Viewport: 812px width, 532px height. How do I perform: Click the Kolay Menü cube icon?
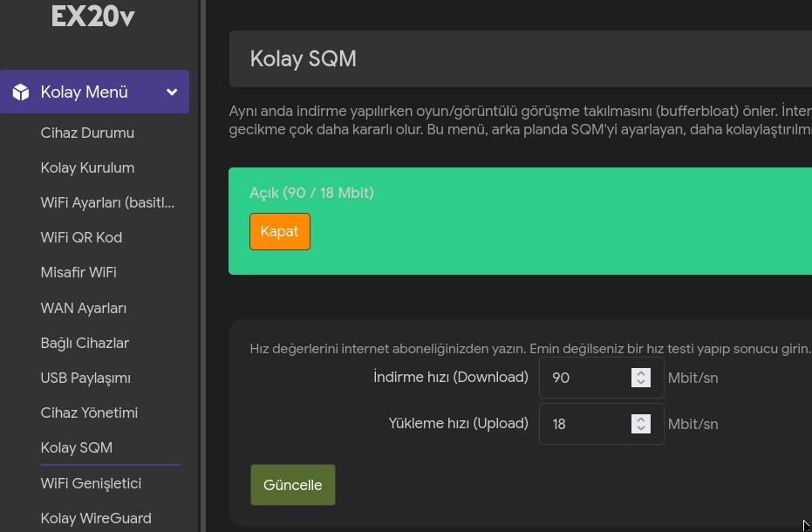(x=21, y=92)
